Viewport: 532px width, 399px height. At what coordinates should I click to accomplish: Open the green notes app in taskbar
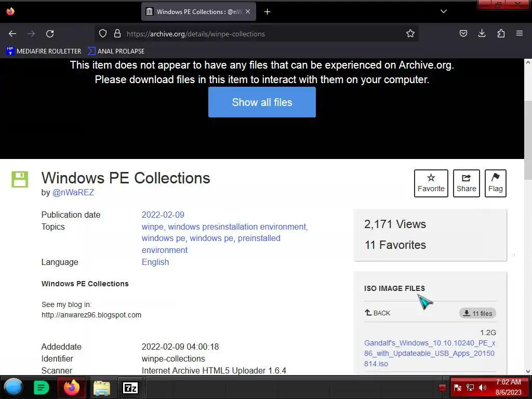(x=42, y=387)
